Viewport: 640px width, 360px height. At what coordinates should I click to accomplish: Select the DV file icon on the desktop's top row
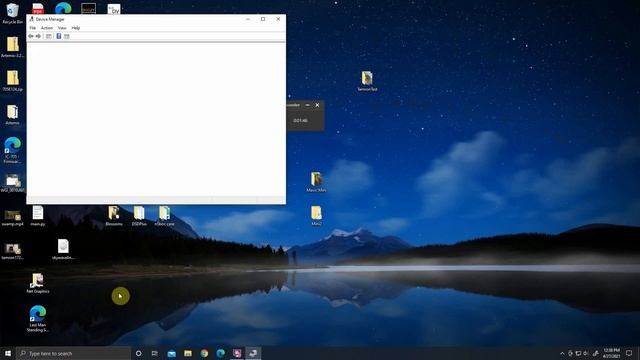(x=114, y=9)
